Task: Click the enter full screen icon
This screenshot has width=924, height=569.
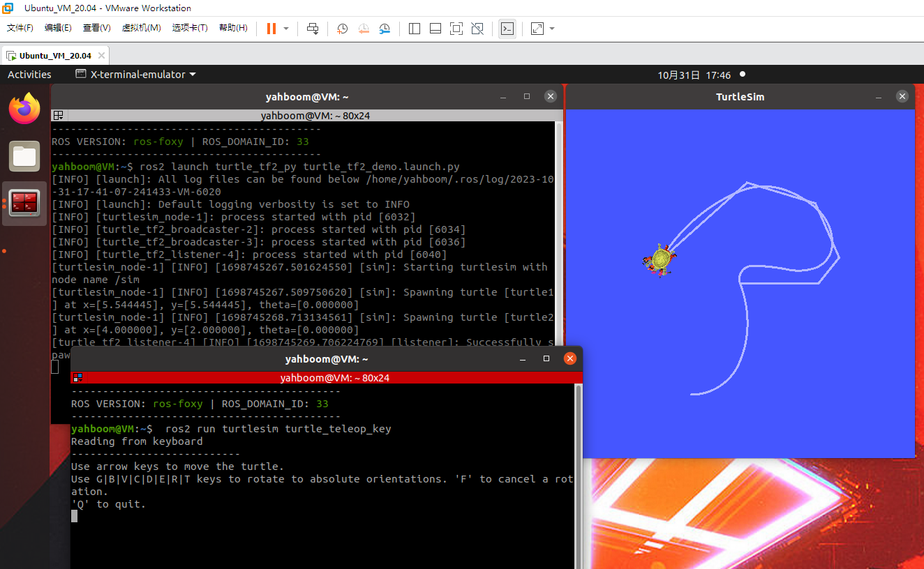Action: pos(456,29)
